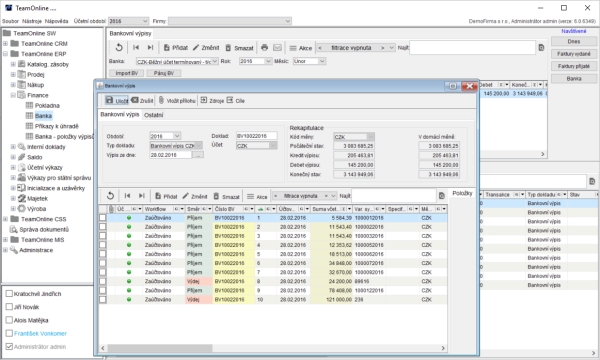Click Přidat icon in dialog items toolbar
600x360 pixels.
click(158, 196)
